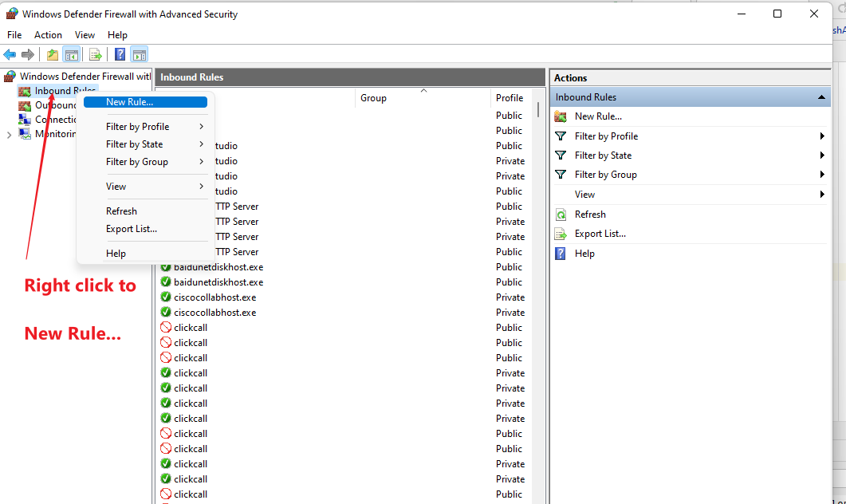Open Filter by State in the context menu
The width and height of the screenshot is (846, 504).
(x=145, y=144)
